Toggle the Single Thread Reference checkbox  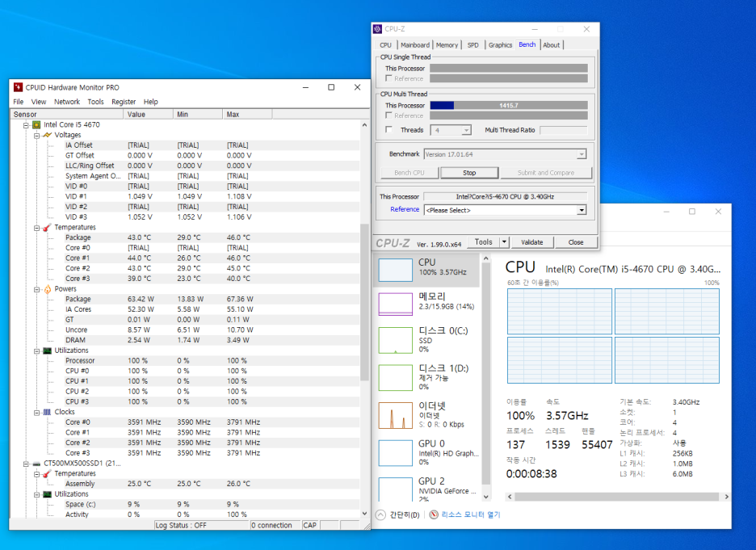pos(388,78)
